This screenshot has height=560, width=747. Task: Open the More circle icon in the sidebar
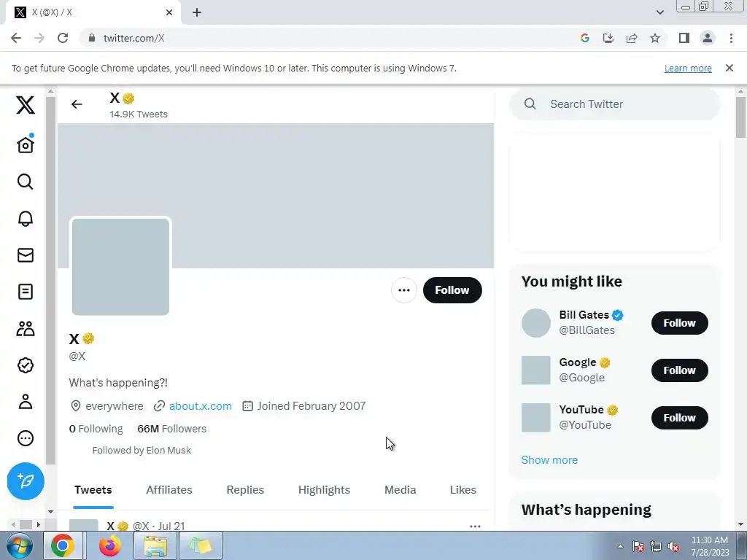tap(26, 438)
